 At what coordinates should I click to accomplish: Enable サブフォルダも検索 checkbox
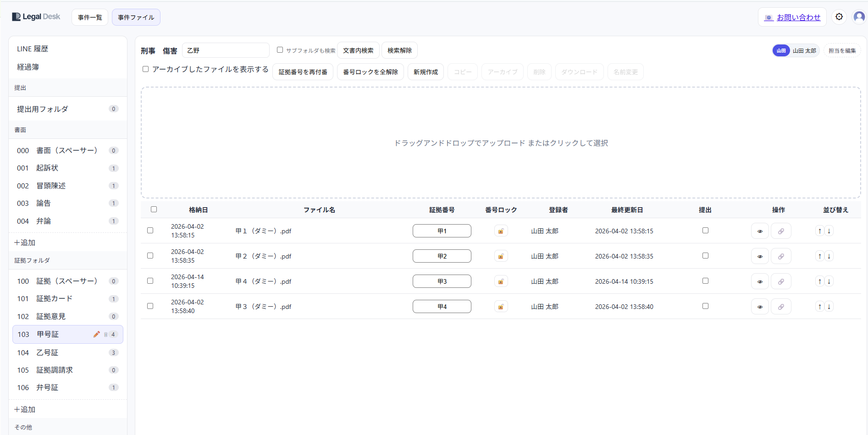[x=280, y=50]
